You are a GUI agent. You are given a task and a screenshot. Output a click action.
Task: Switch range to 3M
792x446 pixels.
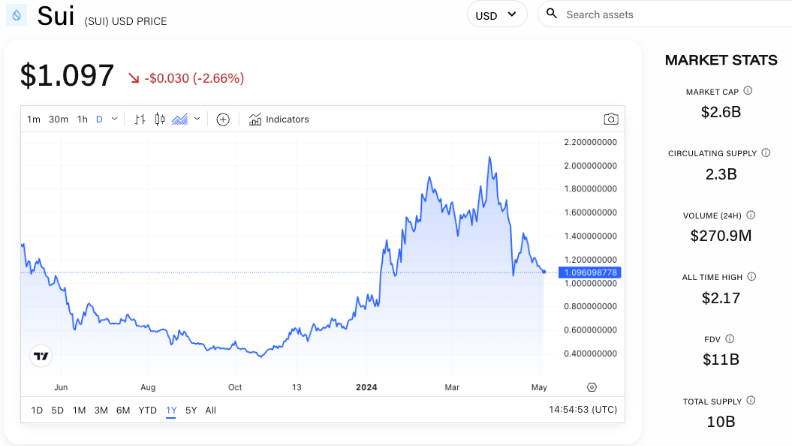coord(101,410)
